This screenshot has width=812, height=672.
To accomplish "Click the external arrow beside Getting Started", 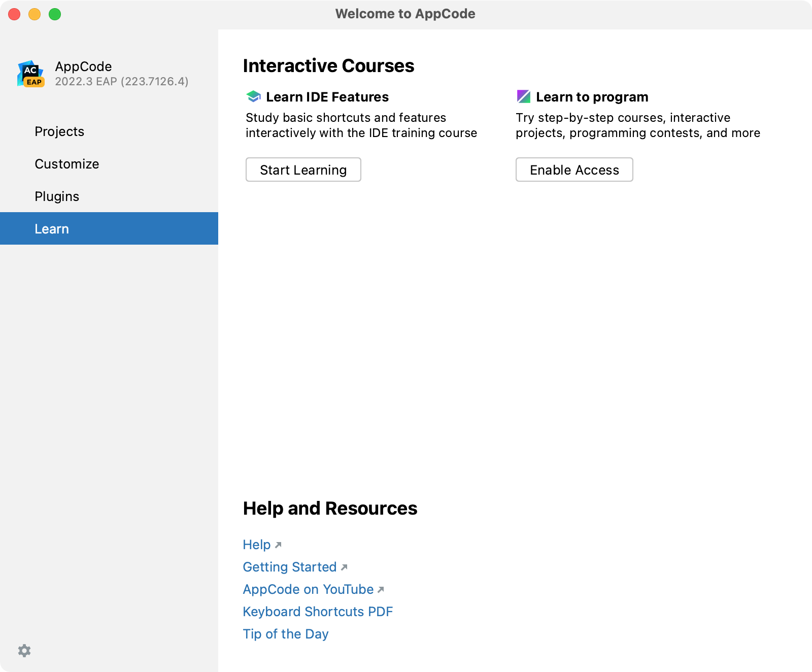I will 344,567.
